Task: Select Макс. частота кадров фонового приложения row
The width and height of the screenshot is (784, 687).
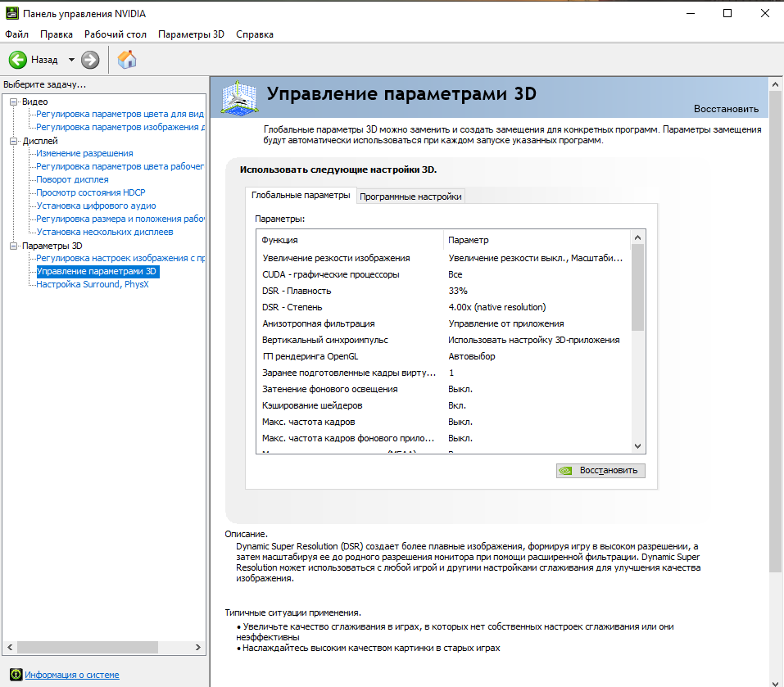Action: tap(444, 439)
